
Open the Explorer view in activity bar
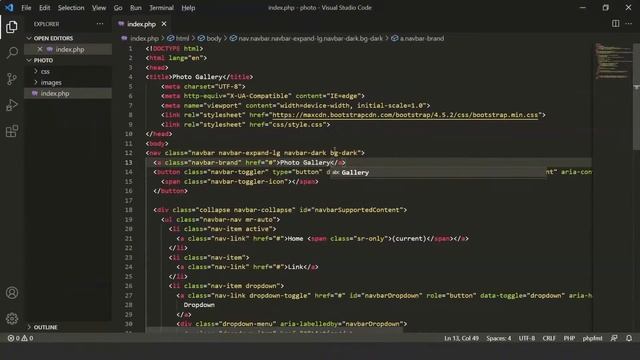pos(12,27)
